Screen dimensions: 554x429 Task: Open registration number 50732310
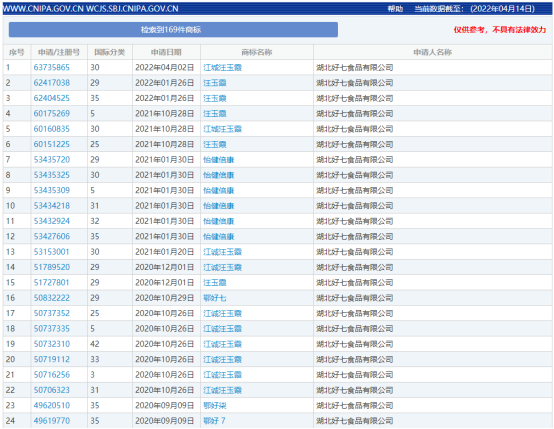[x=52, y=344]
